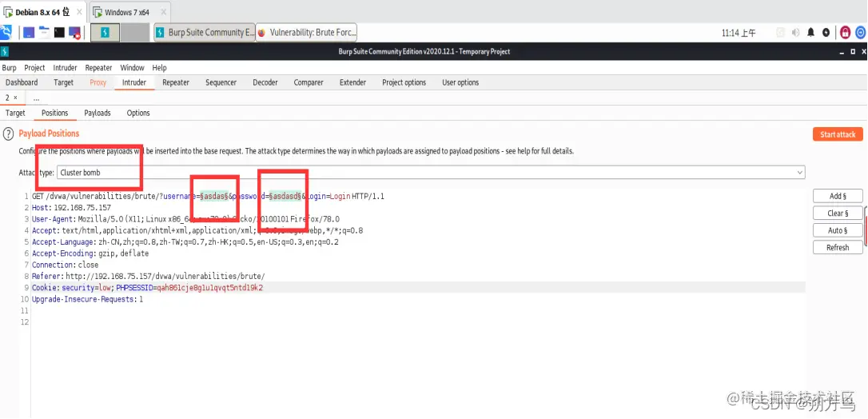Open the Help menu
Viewport: 868px width, 419px height.
coord(159,67)
